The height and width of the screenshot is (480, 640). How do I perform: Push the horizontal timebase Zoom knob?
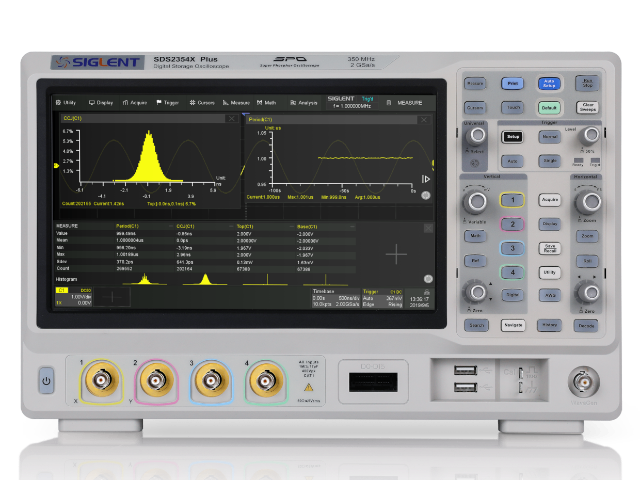pos(589,202)
